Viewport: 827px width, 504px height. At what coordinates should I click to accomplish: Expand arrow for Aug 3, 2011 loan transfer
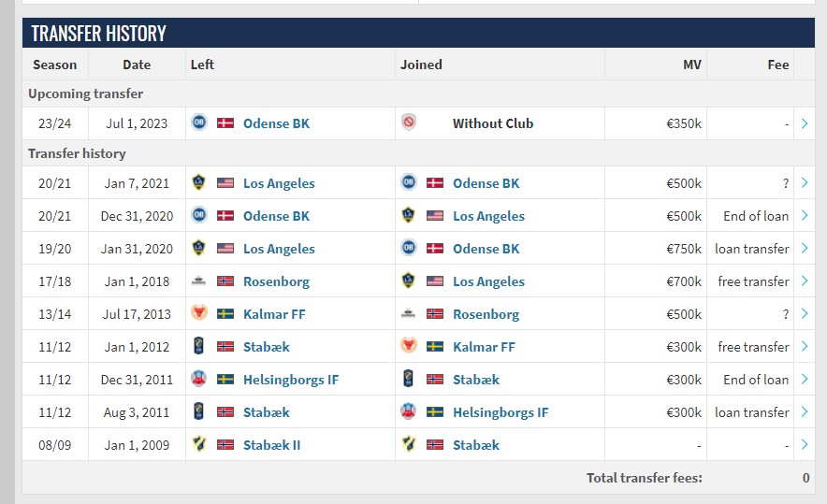coord(805,411)
